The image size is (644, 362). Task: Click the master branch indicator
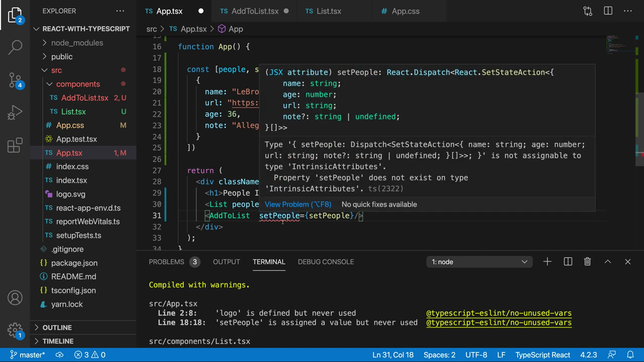(27, 354)
